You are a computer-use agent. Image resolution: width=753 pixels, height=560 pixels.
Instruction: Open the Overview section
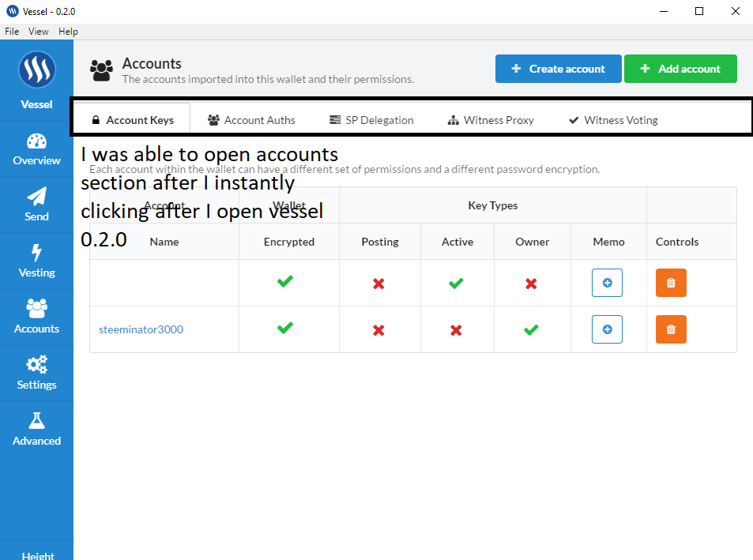[x=36, y=148]
